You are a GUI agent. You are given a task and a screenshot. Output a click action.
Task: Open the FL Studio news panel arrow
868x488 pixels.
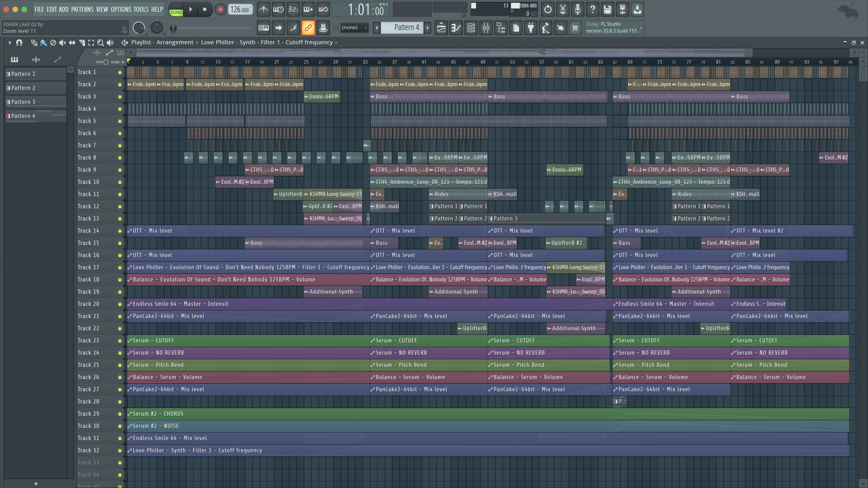(x=641, y=28)
